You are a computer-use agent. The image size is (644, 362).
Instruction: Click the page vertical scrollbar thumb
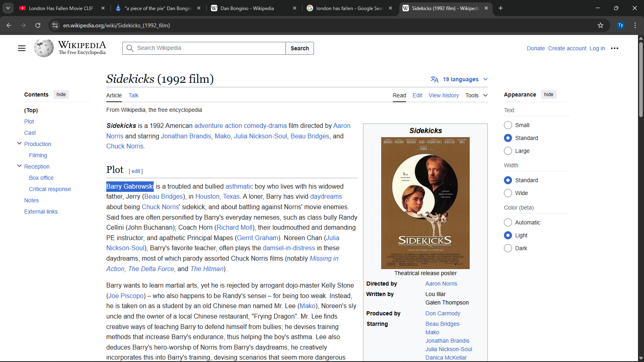pos(641,79)
